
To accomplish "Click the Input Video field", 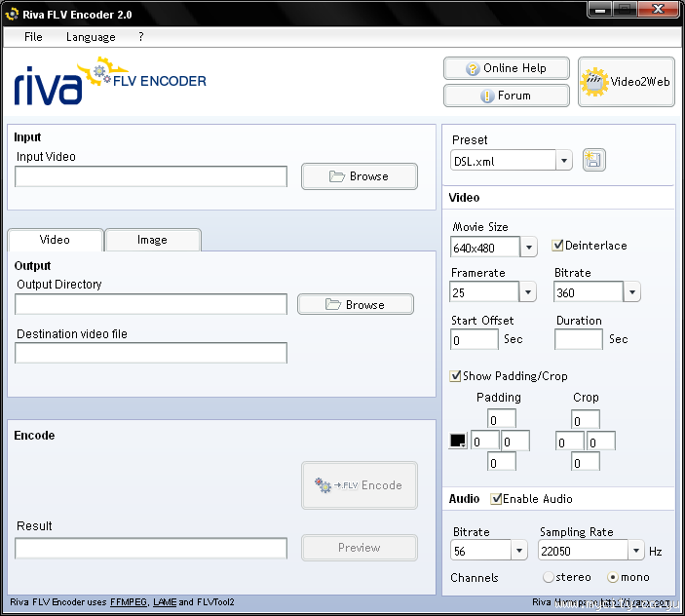I will point(151,176).
